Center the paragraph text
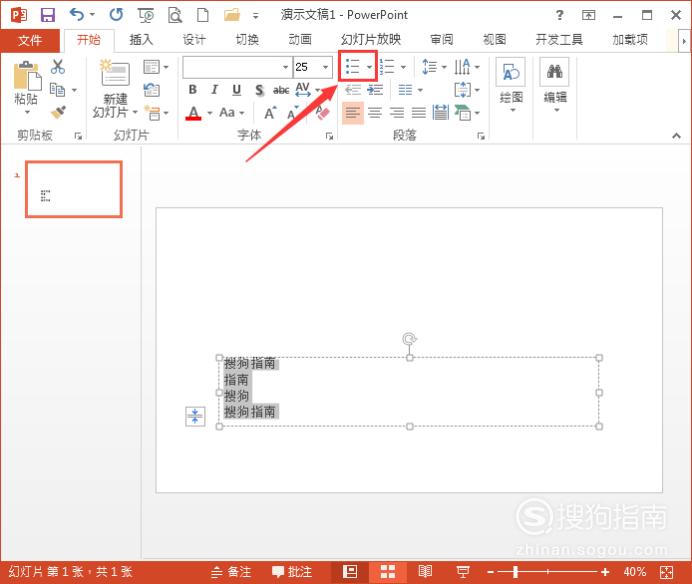 pos(375,113)
